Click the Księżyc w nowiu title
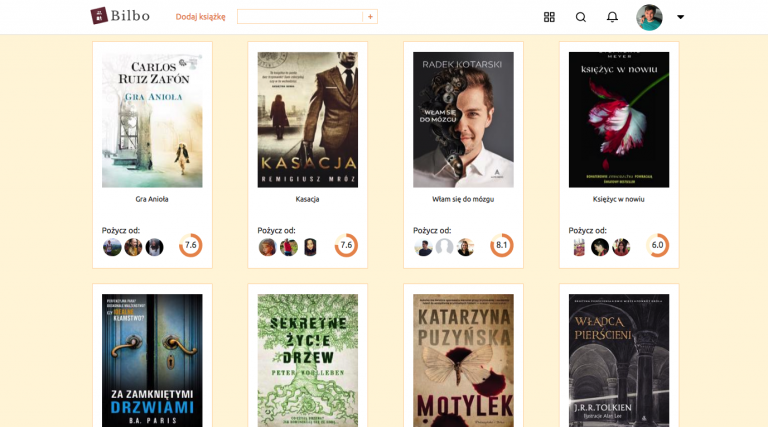Viewport: 768px width, 427px height. 619,199
